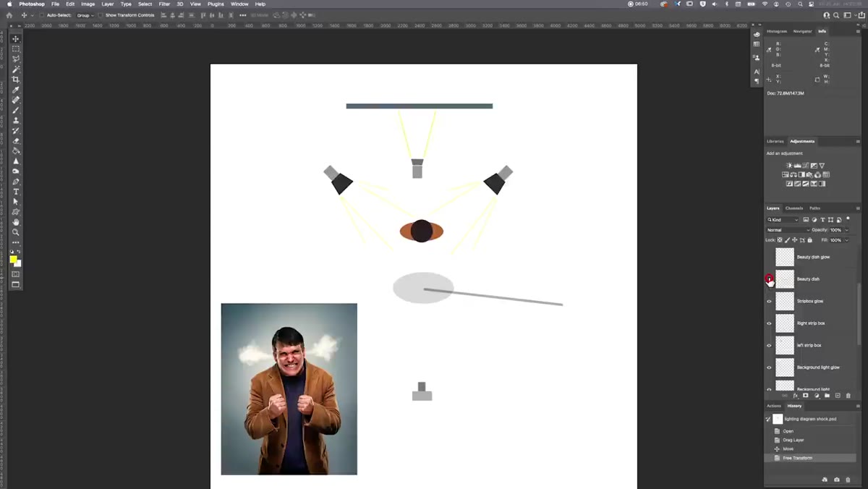Open the Layers panel options menu

click(858, 208)
